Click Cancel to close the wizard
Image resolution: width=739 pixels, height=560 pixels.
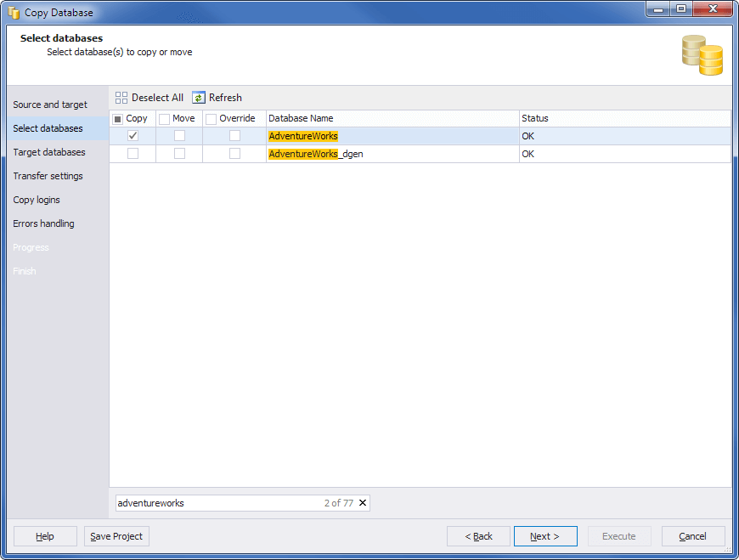coord(693,536)
